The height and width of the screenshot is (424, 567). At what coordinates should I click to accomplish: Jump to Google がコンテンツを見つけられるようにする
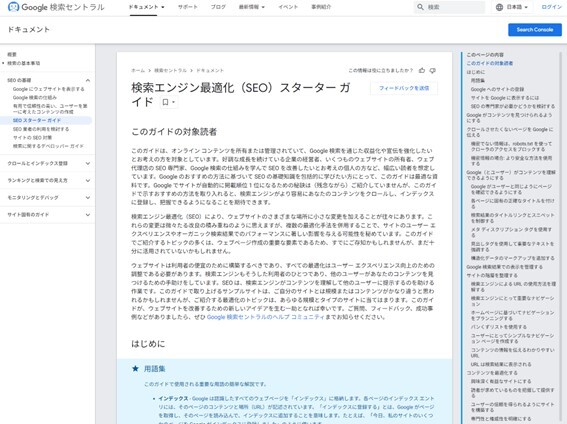click(x=510, y=118)
